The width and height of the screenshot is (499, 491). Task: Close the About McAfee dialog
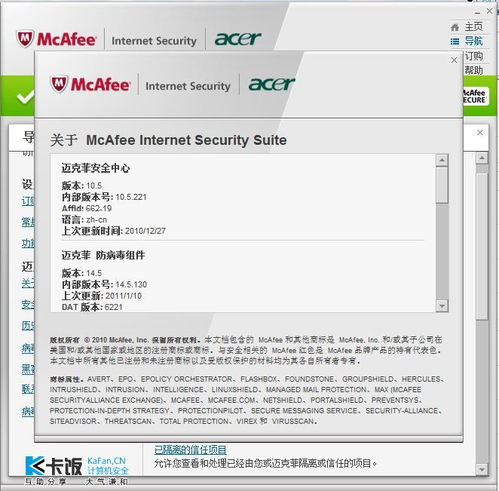point(454,60)
